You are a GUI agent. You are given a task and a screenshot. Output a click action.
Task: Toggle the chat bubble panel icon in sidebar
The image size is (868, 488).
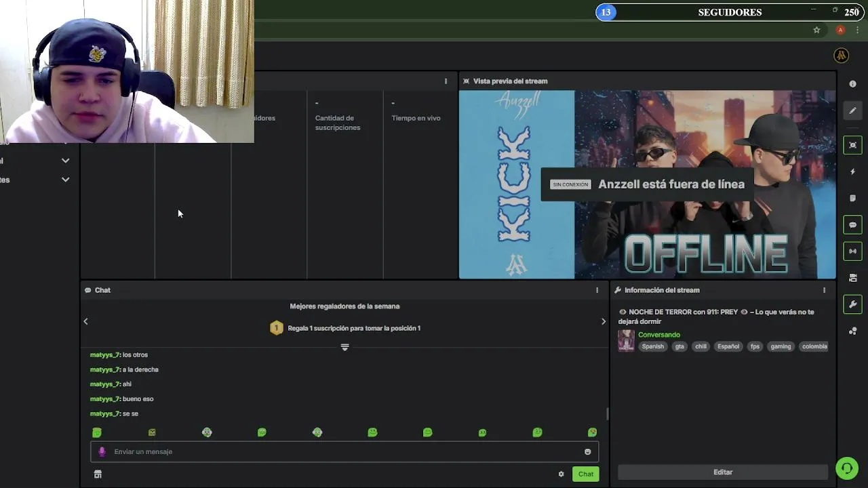852,224
